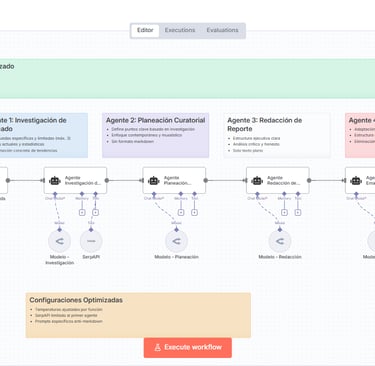375x366 pixels.
Task: Add memory to Agente Planeación via plus
Action: click(181, 212)
